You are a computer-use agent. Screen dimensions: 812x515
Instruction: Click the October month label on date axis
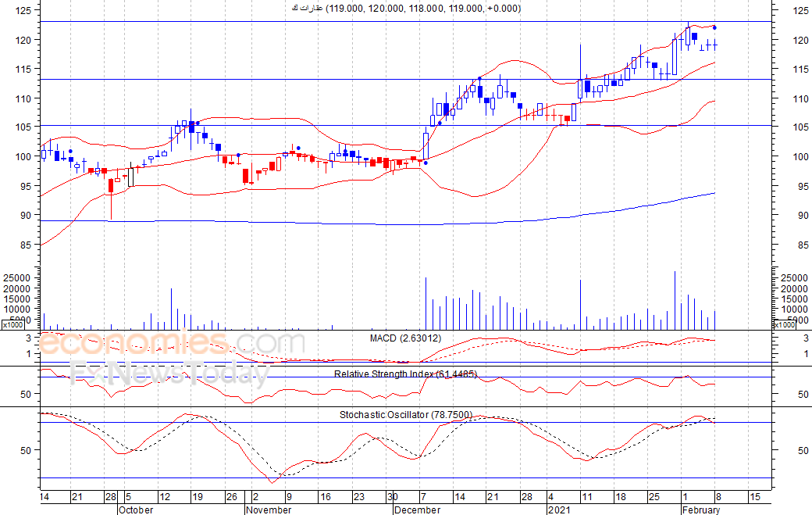tap(136, 510)
